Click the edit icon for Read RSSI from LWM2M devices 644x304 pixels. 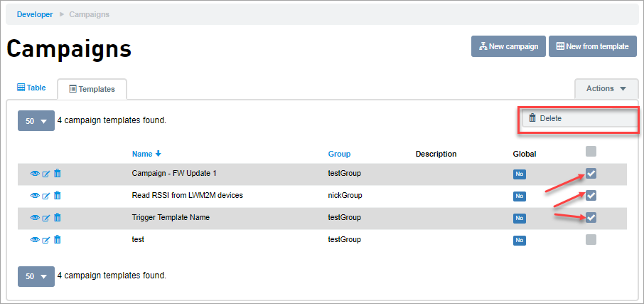[46, 196]
